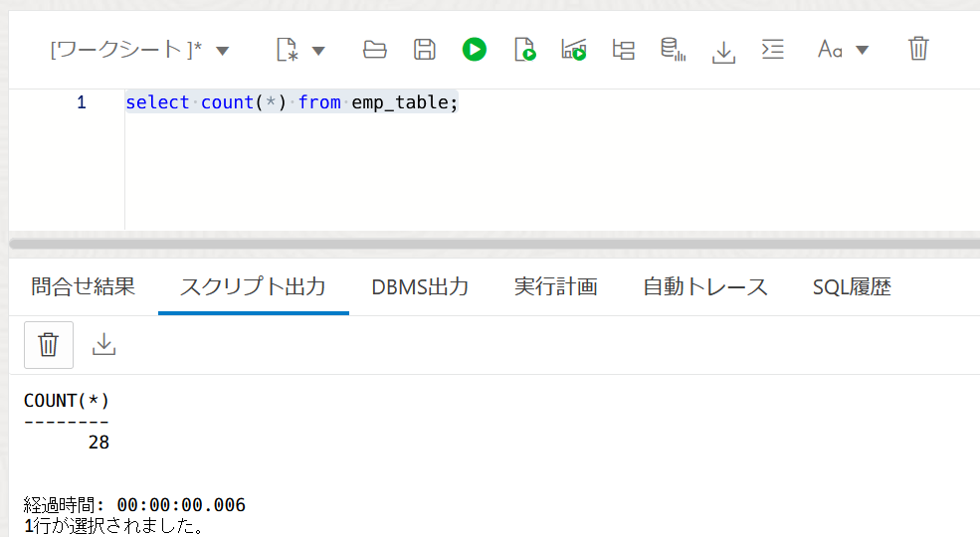The height and width of the screenshot is (537, 980).
Task: Clear script output with trash button
Action: click(x=49, y=345)
